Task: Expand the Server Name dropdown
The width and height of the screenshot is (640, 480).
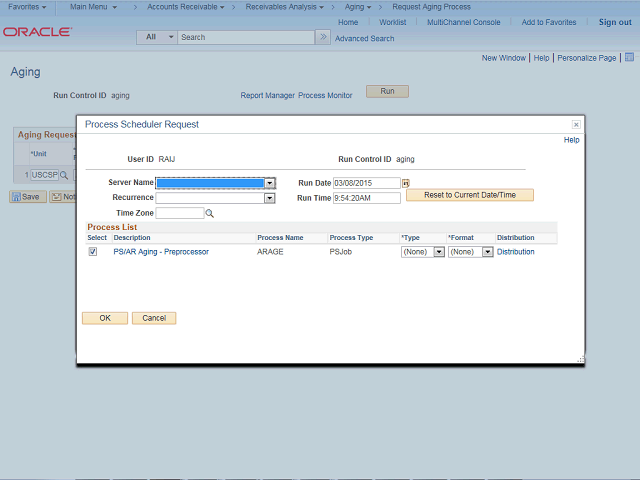Action: click(270, 183)
